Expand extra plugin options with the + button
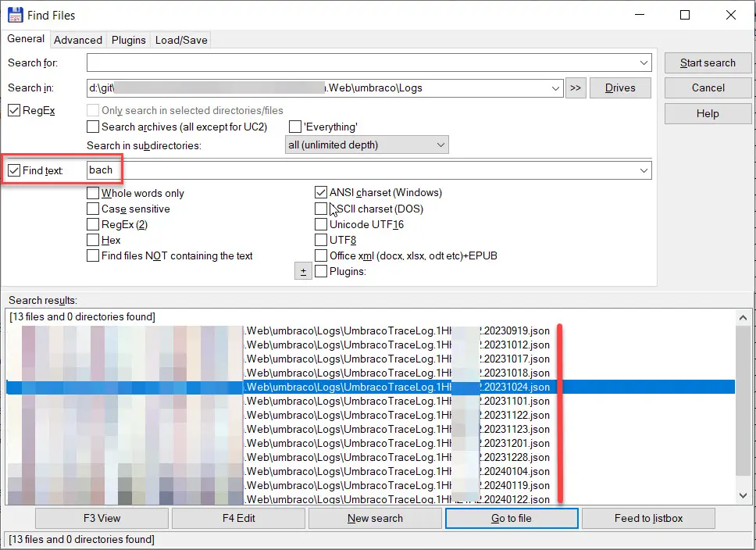The width and height of the screenshot is (756, 550). coord(303,270)
